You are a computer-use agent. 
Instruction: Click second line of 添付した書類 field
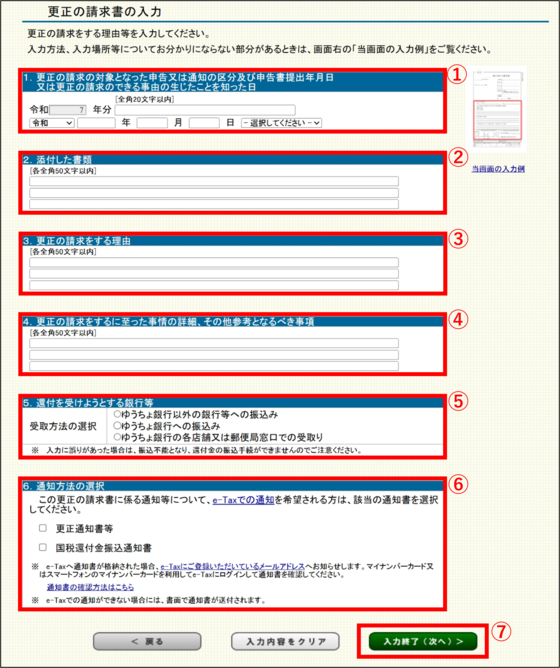214,193
